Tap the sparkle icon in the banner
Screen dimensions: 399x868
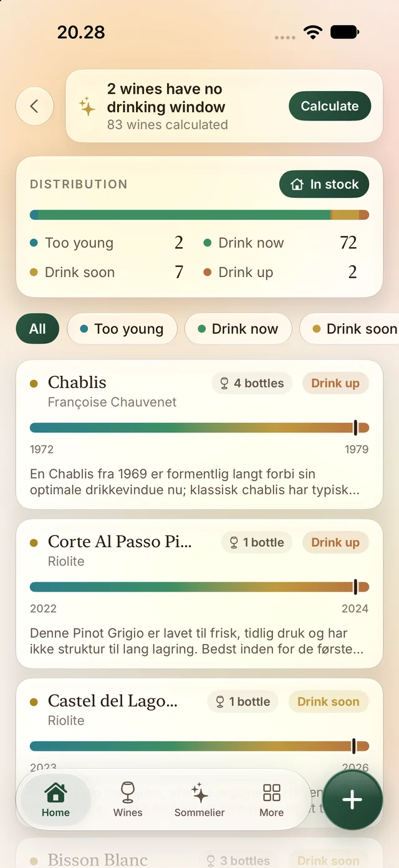(87, 107)
